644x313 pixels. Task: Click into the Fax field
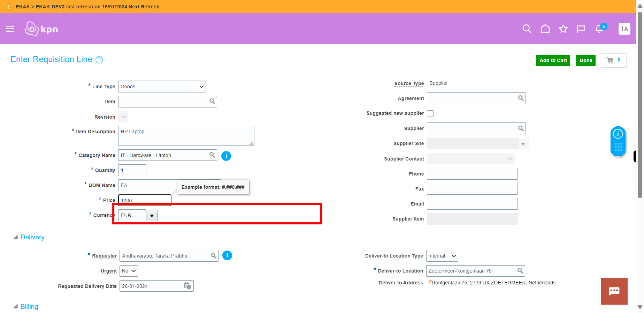472,189
